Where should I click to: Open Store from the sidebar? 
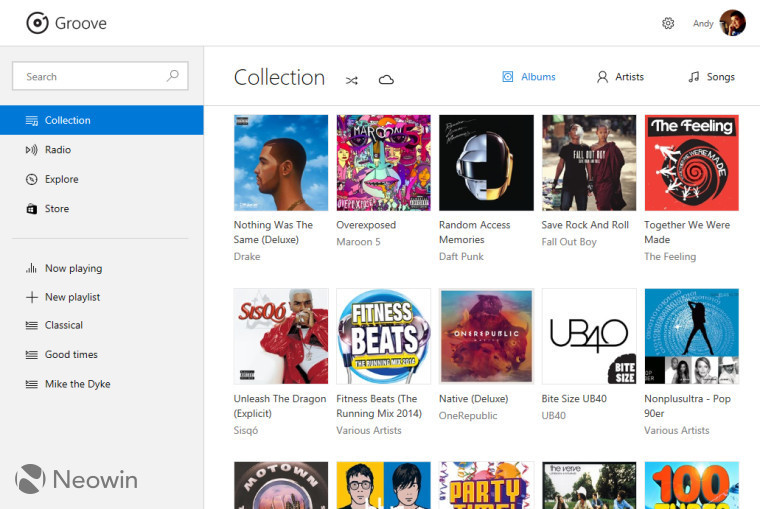102,209
